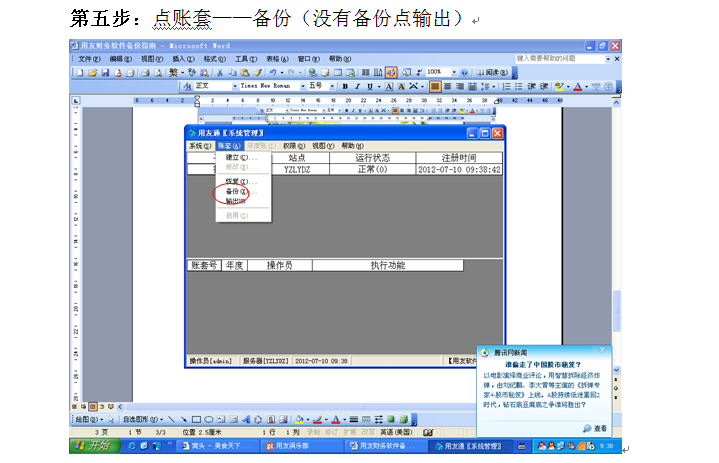Expand the line spacing dropdown arrow
Screen dimensions: 719x463
click(493, 86)
